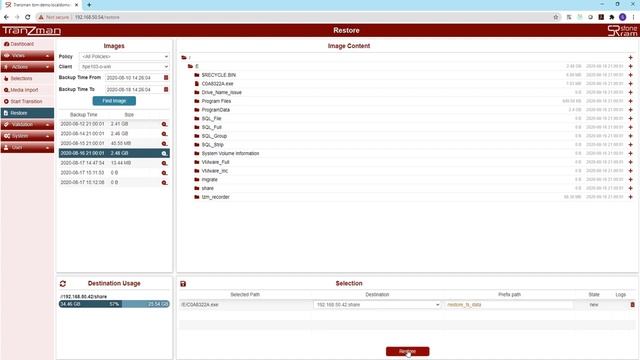Viewport: 640px width, 360px height.
Task: Go back with the browser back arrow
Action: 6,17
